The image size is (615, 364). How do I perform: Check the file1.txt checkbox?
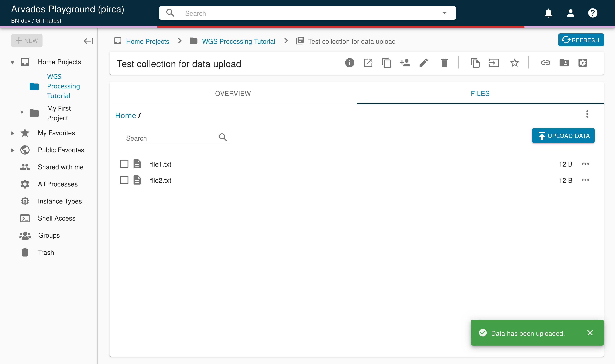(124, 164)
